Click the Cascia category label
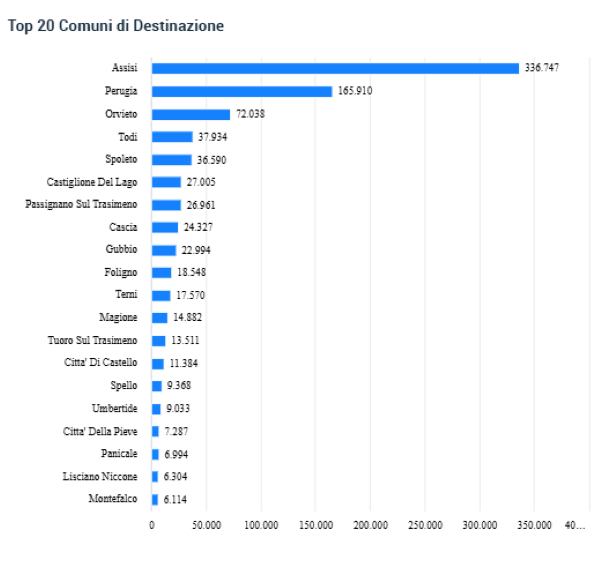 tap(124, 227)
